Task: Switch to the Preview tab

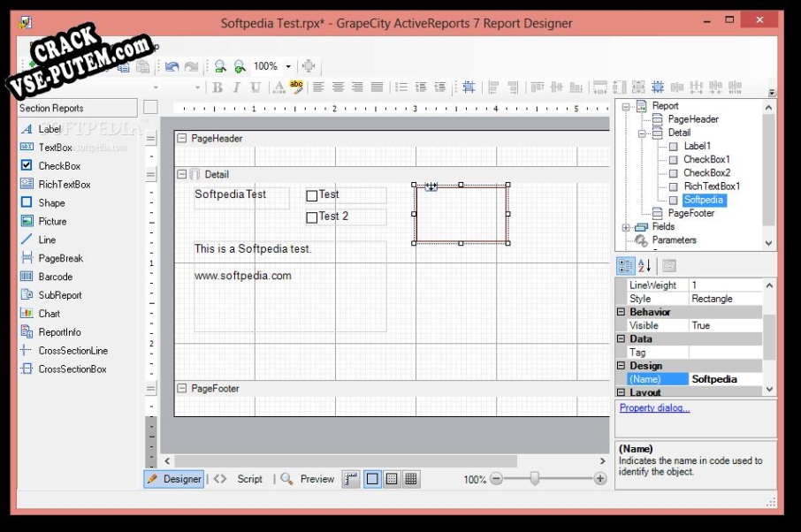Action: coord(308,479)
